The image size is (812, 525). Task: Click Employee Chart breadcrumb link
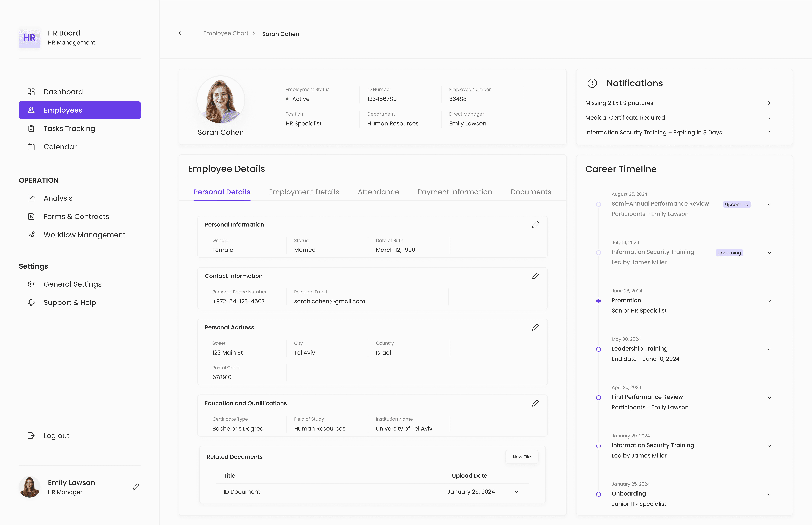point(226,33)
